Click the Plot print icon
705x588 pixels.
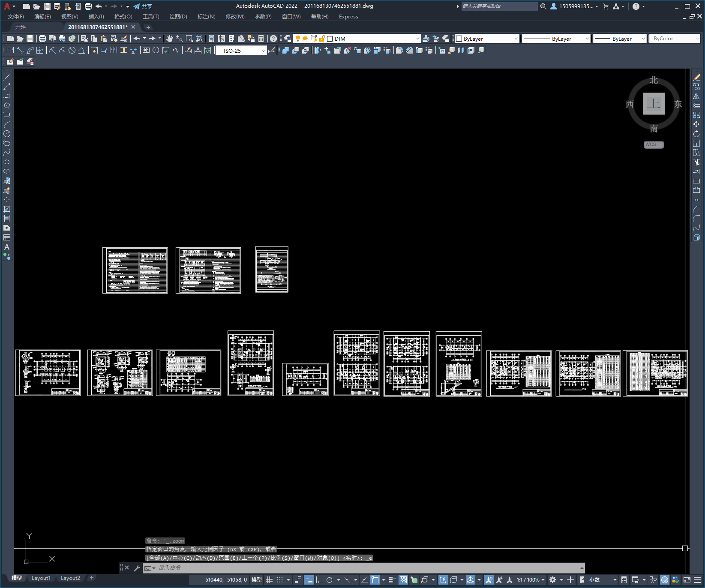tap(42, 39)
